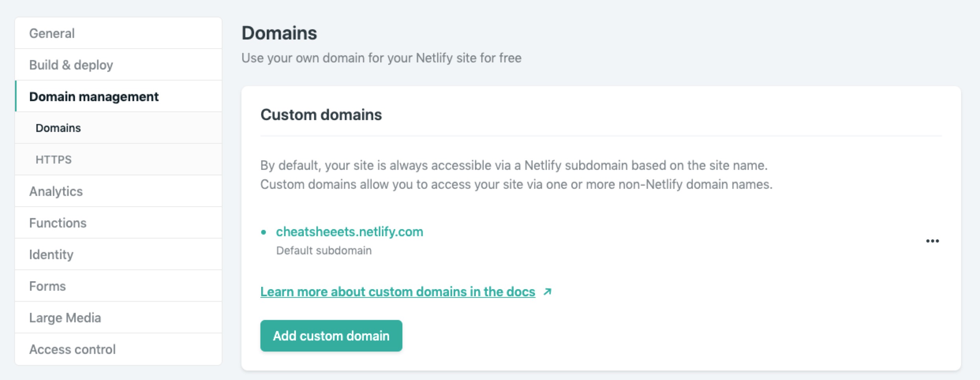
Task: Navigate to Analytics settings
Action: (56, 192)
